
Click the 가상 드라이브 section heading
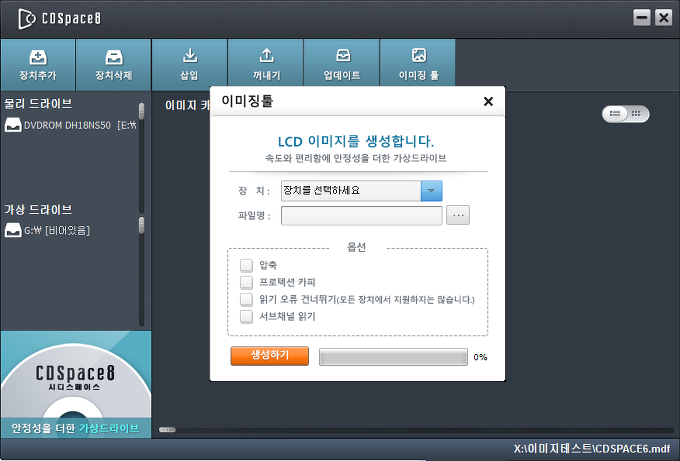click(38, 210)
